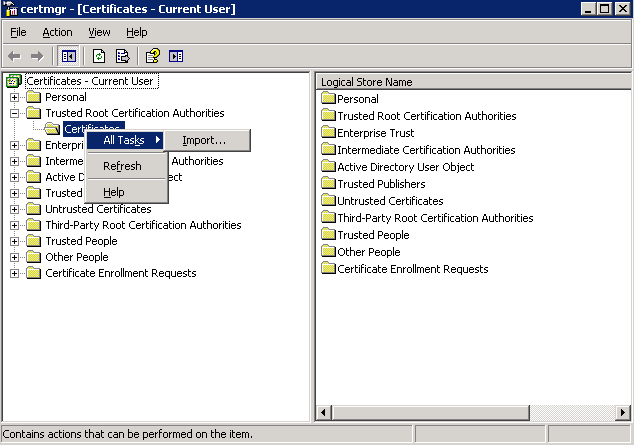Select Untrusted Certificates in the right list
Screen dimensions: 636x445
pos(390,201)
